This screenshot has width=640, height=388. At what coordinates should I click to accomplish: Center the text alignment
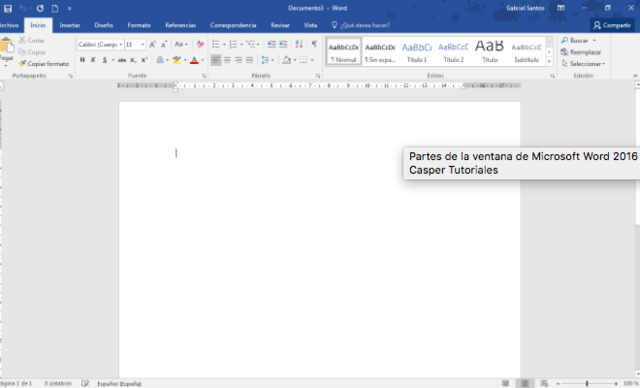point(227,60)
